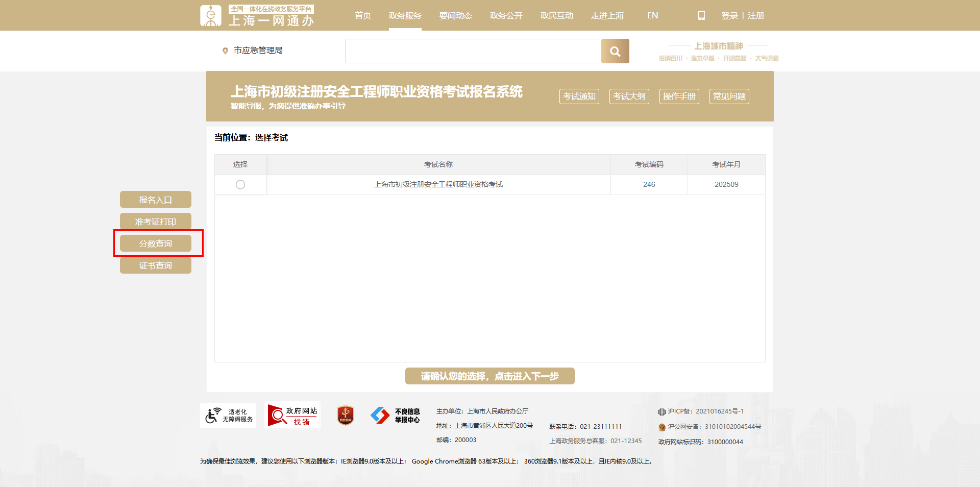This screenshot has height=487, width=980.
Task: Click the Shanghai Yiwangtongban logo icon
Action: coord(210,16)
